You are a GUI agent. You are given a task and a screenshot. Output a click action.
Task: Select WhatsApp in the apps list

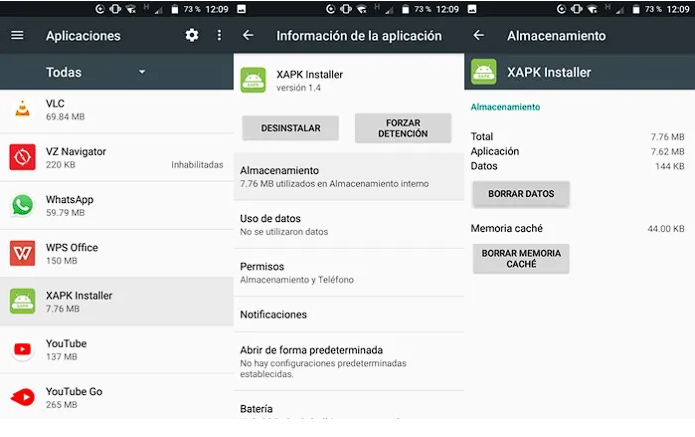coord(117,206)
